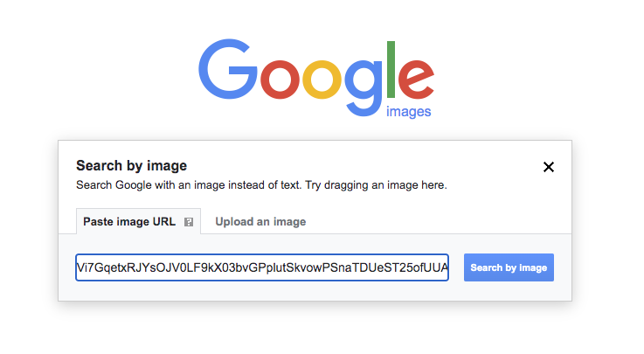The image size is (644, 354).
Task: Click the Search Google with an image description text
Action: coord(261,185)
